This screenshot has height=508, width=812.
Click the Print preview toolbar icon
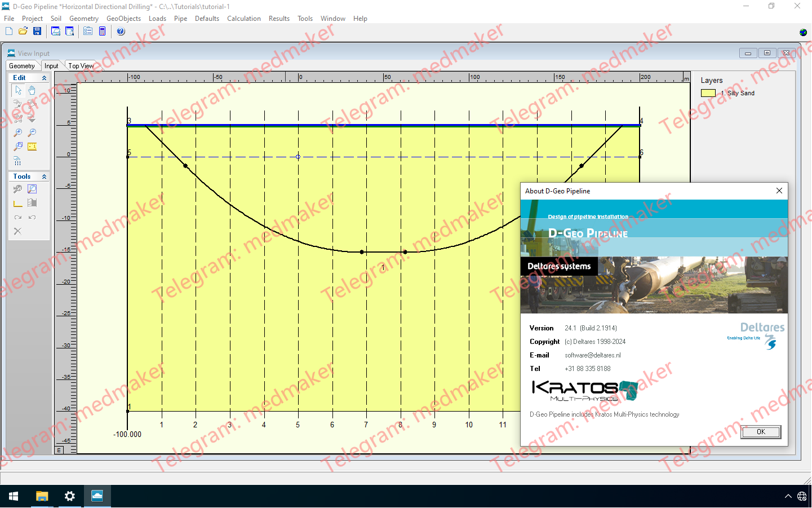70,32
